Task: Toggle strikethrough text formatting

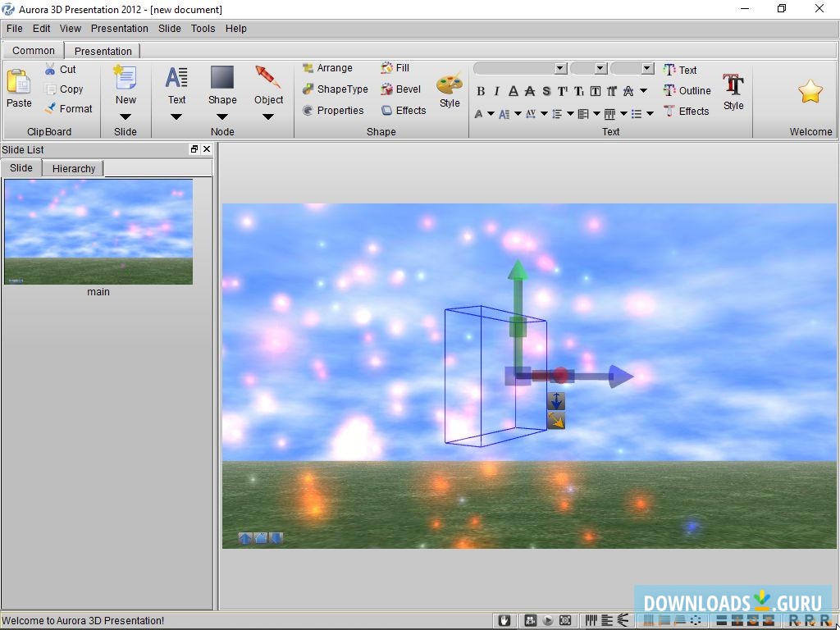Action: coord(530,91)
